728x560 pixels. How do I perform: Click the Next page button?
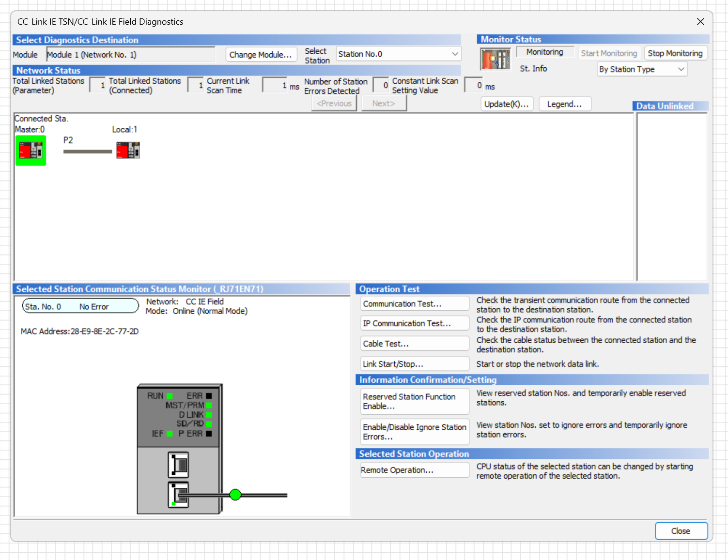click(384, 104)
